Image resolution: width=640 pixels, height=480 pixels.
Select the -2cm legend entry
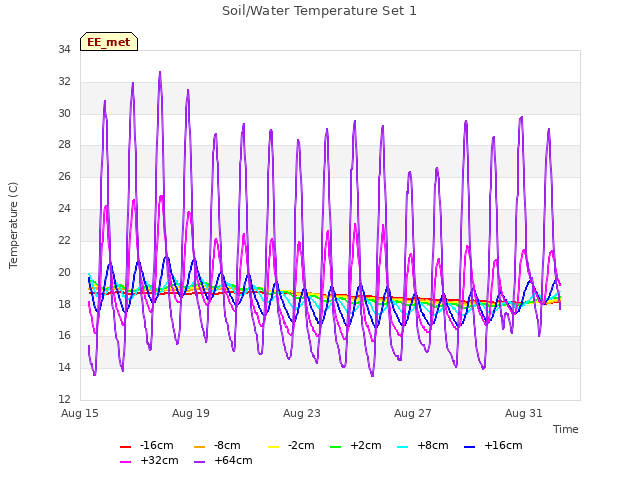[291, 445]
